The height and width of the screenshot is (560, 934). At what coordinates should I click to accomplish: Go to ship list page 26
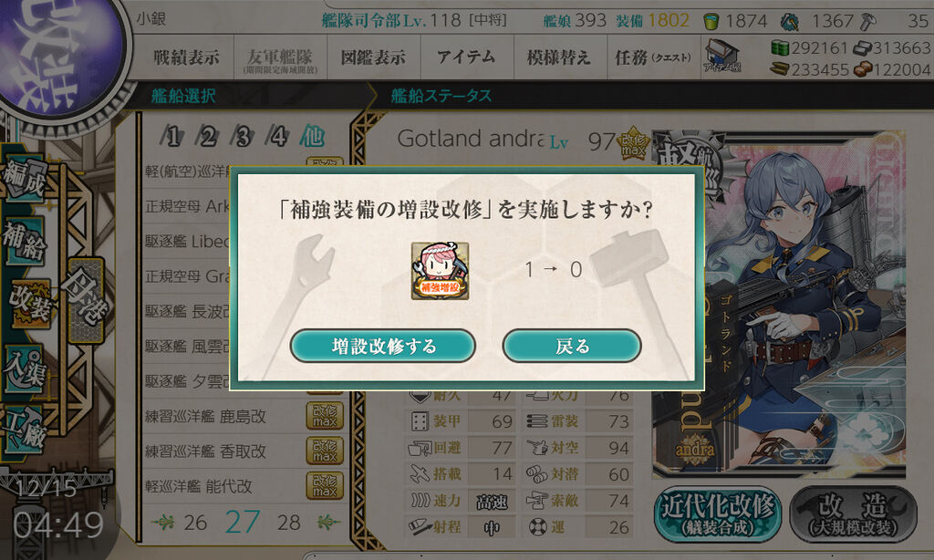[195, 523]
